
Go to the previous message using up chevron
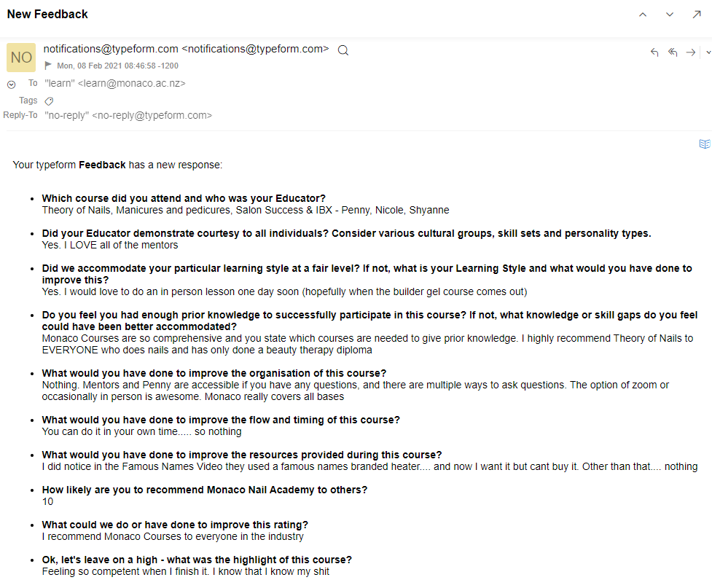tap(643, 15)
